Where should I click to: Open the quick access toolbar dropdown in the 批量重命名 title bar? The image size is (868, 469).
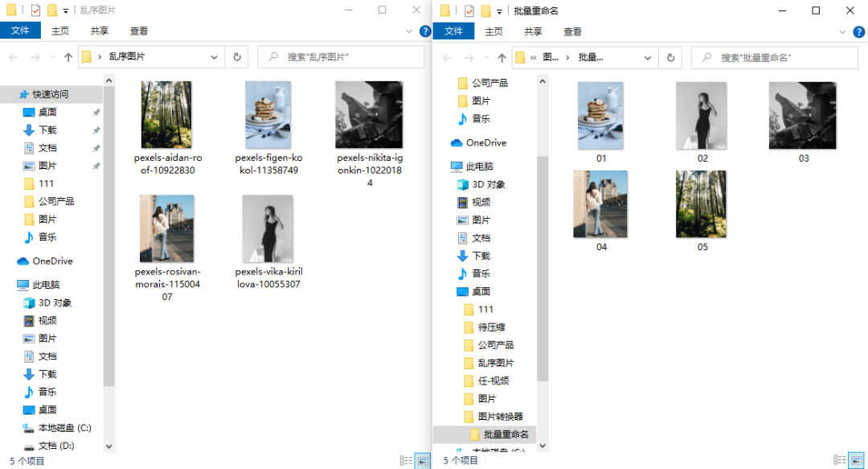click(x=499, y=11)
